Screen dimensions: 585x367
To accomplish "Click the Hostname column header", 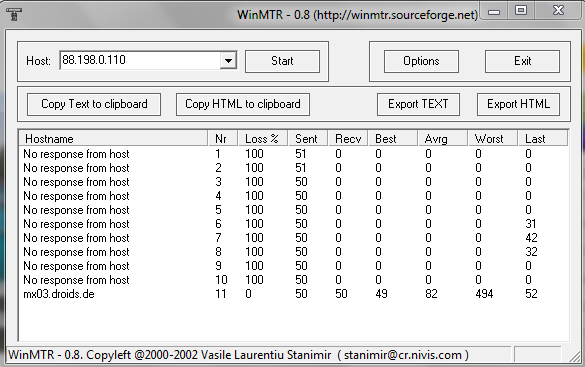I will 113,139.
